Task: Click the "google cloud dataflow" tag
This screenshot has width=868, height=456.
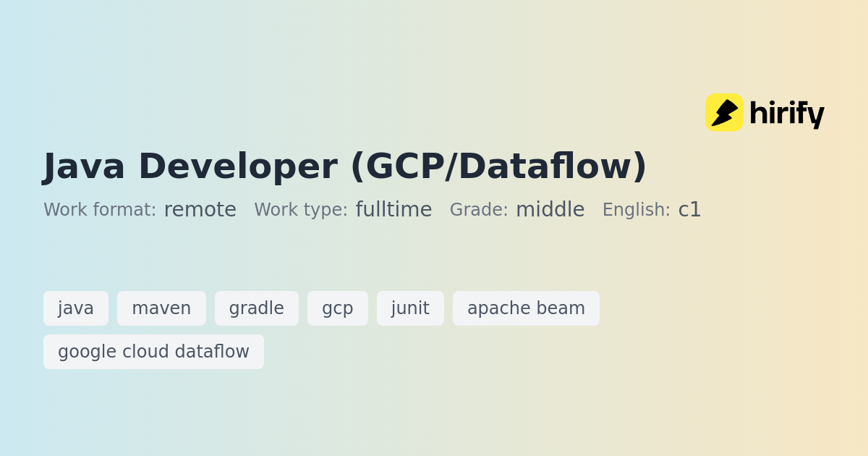Action: [x=153, y=352]
